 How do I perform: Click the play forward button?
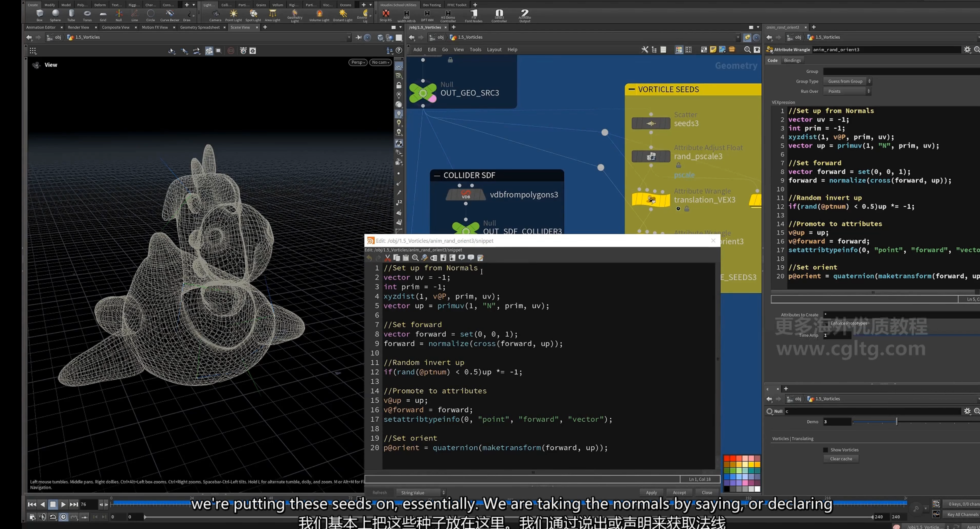pos(63,504)
